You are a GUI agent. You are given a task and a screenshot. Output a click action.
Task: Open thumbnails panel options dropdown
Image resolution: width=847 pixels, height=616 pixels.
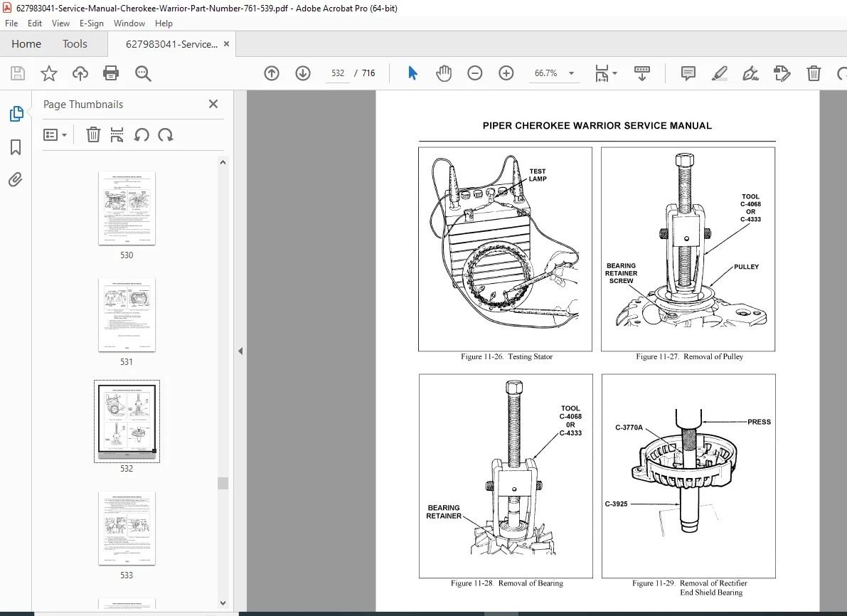(x=55, y=134)
